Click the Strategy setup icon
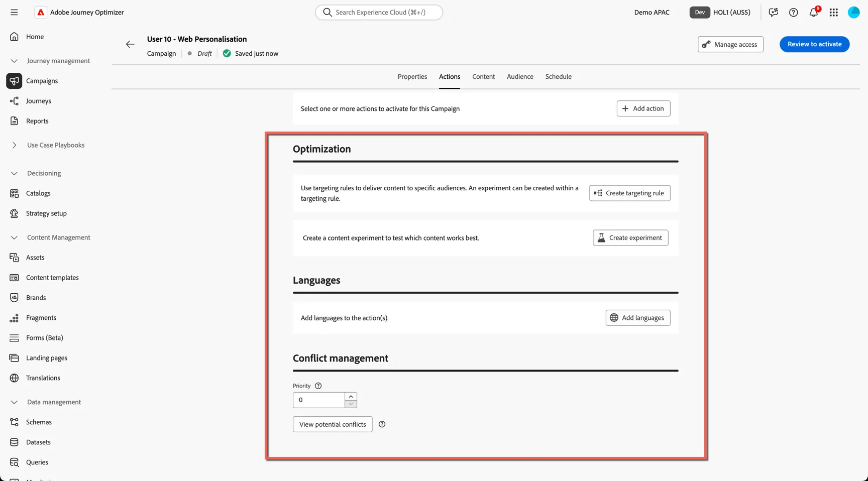Image resolution: width=868 pixels, height=481 pixels. point(14,213)
